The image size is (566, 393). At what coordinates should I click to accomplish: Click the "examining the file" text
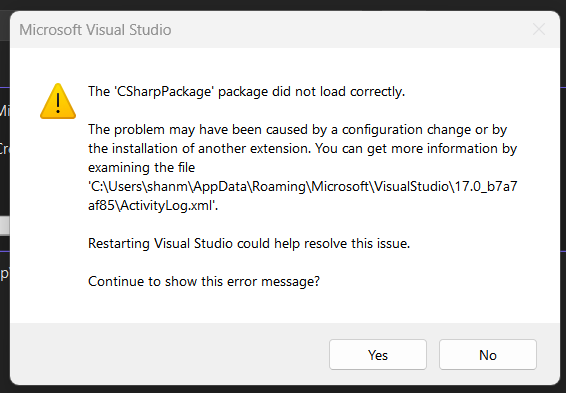[x=142, y=167]
